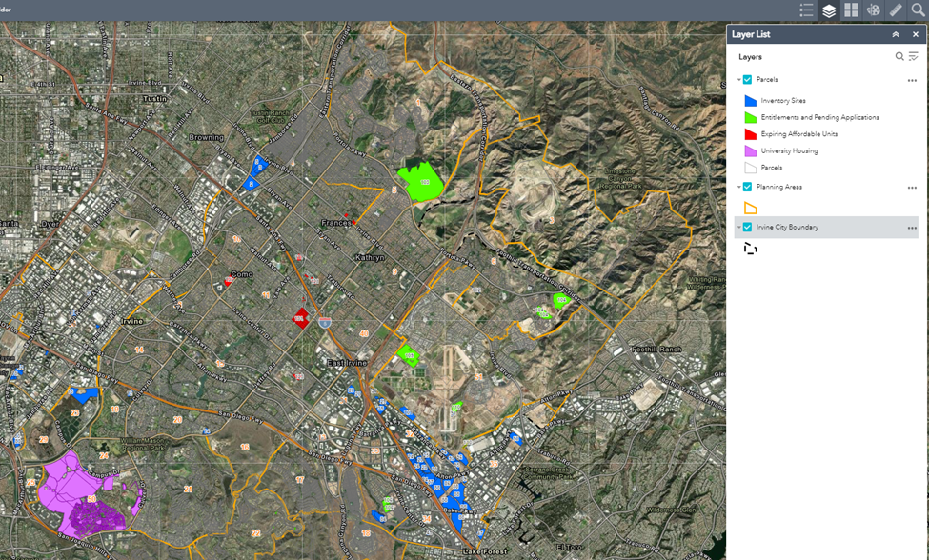The image size is (929, 560).
Task: Click the blue parcel along Irvine Blvd
Action: pyautogui.click(x=256, y=166)
